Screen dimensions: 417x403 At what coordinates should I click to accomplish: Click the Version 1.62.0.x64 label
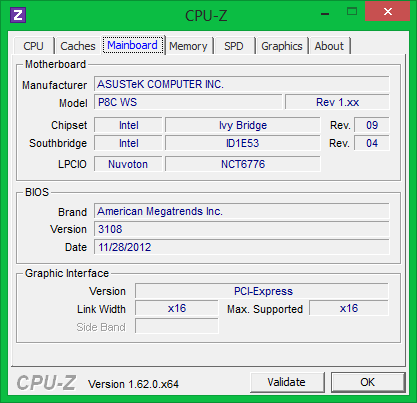[133, 384]
